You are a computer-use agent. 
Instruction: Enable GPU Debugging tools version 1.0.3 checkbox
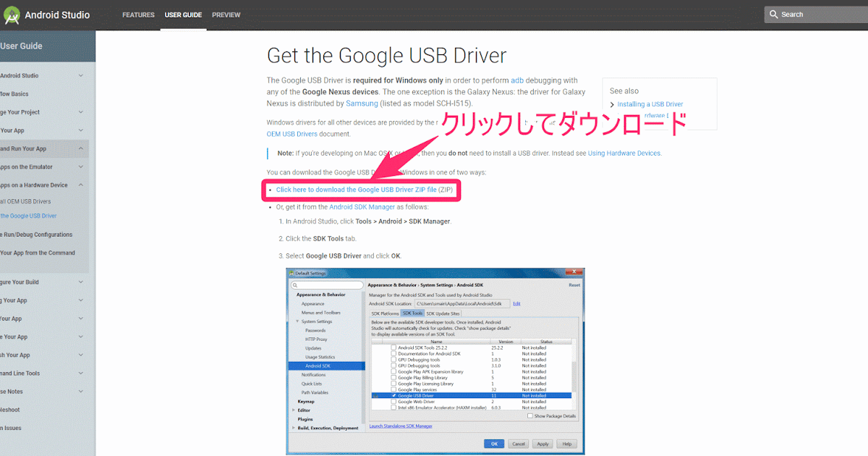coord(393,360)
